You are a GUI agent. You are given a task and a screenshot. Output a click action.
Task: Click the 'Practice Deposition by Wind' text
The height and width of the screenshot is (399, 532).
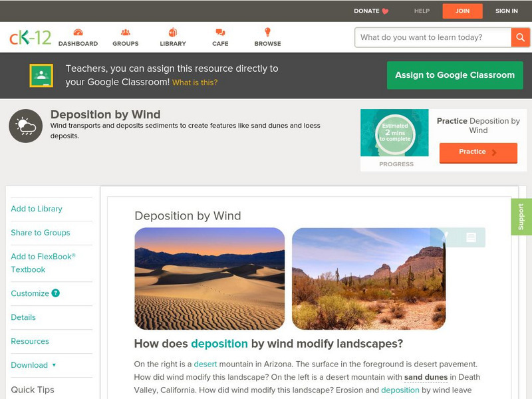coord(478,126)
